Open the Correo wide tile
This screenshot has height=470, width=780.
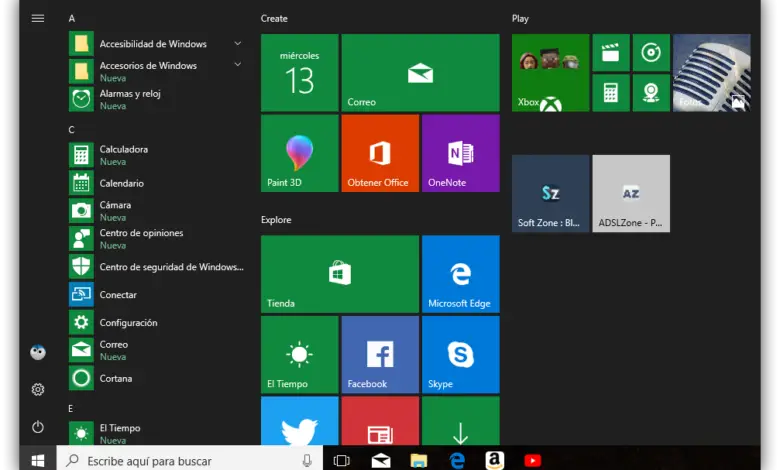tap(420, 73)
